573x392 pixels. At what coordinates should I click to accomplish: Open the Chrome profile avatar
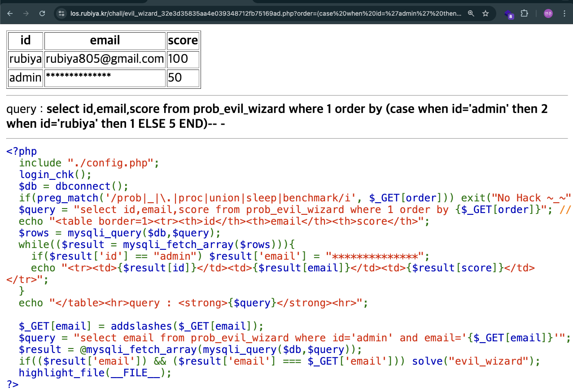548,13
